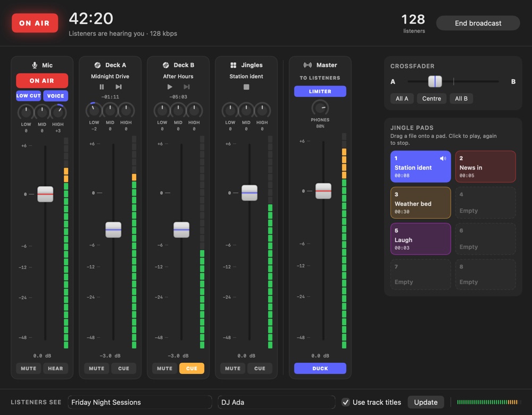Mute Deck A channel
The image size is (532, 415).
(x=97, y=368)
